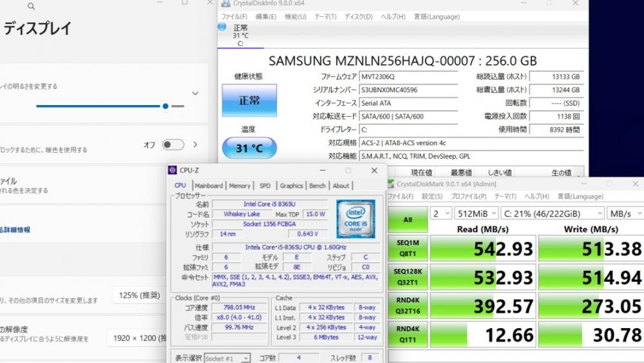Open the C: 21% (46/222GiB) drive dropdown
Image resolution: width=644 pixels, height=363 pixels.
click(552, 214)
